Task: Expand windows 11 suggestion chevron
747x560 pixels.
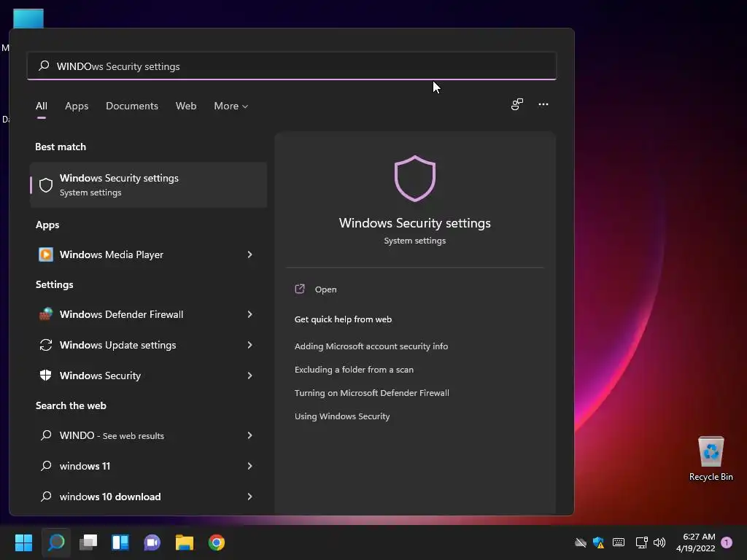Action: 249,466
